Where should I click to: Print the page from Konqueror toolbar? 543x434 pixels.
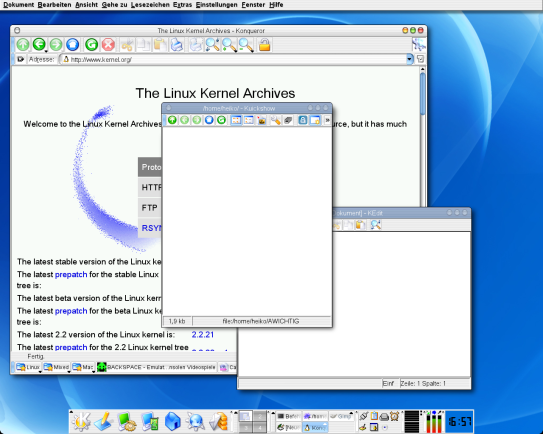coord(177,45)
